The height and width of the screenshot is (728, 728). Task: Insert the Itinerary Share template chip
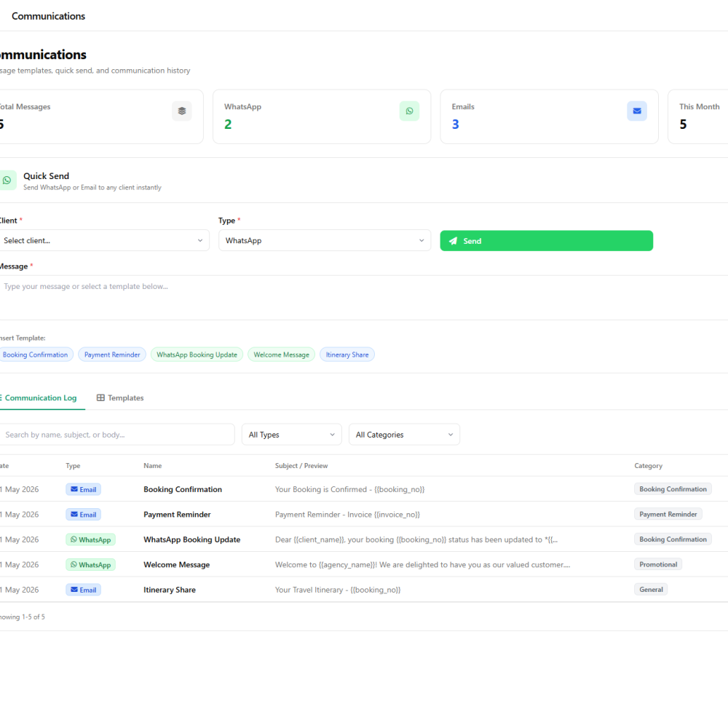click(x=347, y=355)
